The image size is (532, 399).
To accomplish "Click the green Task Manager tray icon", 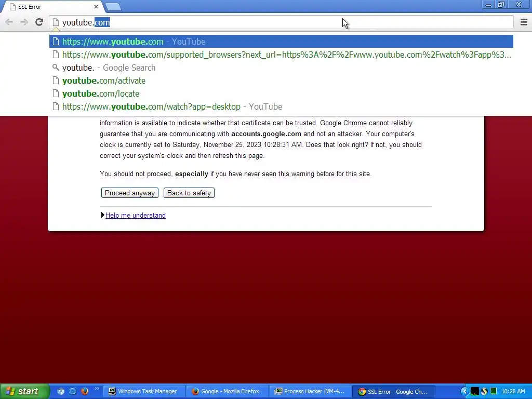I will [494, 391].
